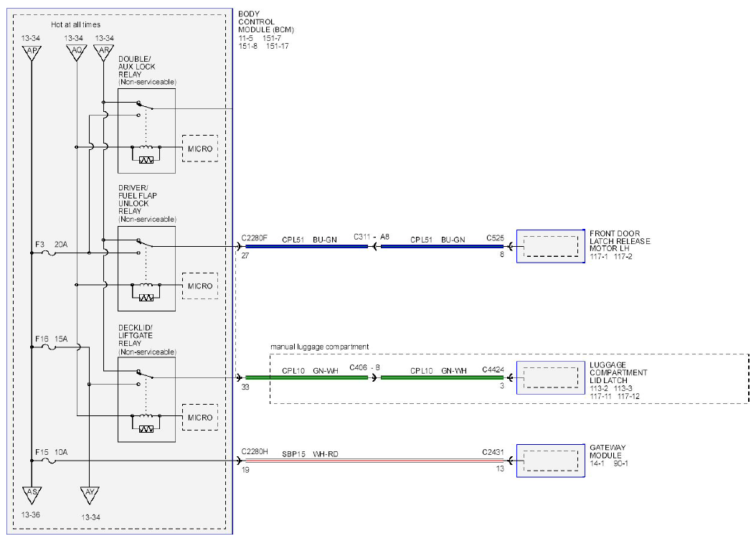The height and width of the screenshot is (541, 756).
Task: Click the green CPL10 GN-WH wire segment
Action: 307,377
